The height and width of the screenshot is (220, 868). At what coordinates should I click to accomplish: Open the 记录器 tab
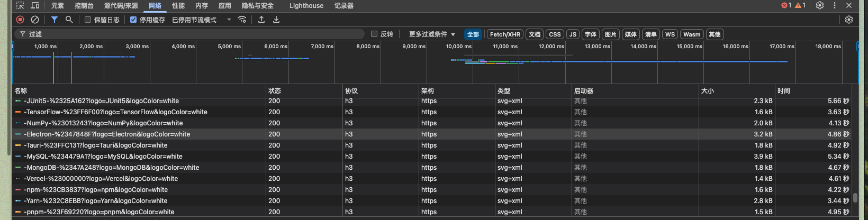pyautogui.click(x=344, y=5)
